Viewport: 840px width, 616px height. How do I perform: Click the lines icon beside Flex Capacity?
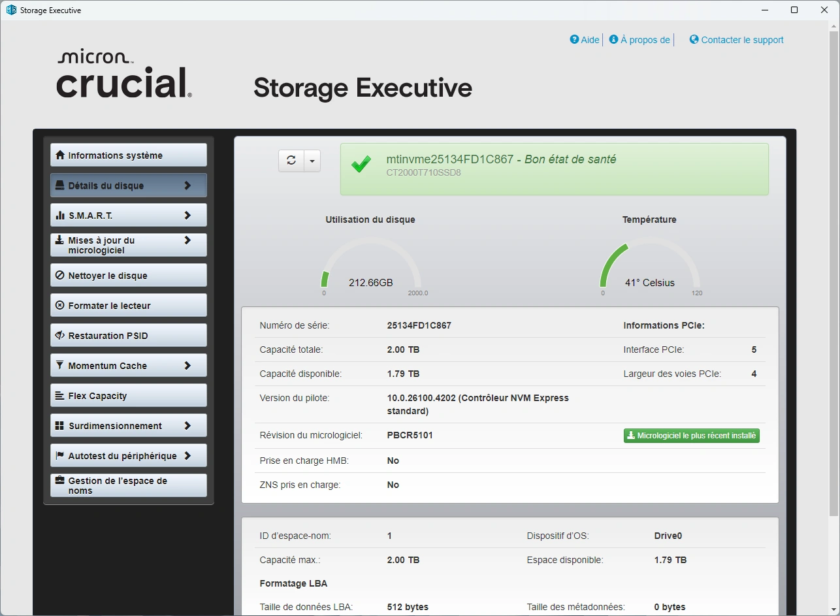click(60, 396)
